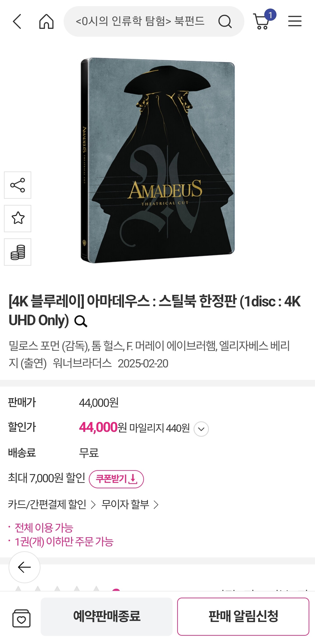Open 카드/간편결제 할인 details
Viewport: 315px width, 644px height.
(x=52, y=504)
